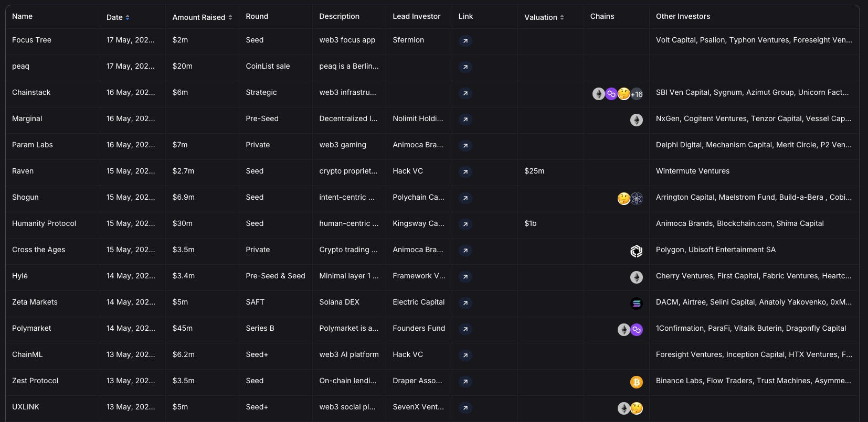Screen dimensions: 868x422
Task: Click the Ethereum chain icon for Hylé
Action: click(x=637, y=277)
